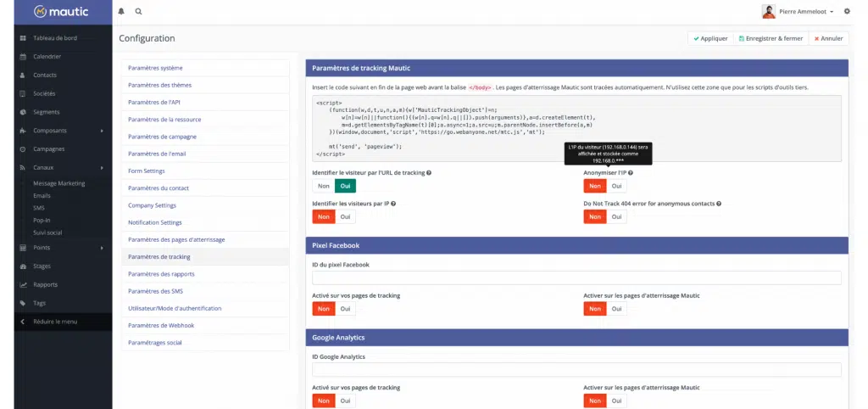
Task: Click the Appliquer button
Action: (x=711, y=38)
